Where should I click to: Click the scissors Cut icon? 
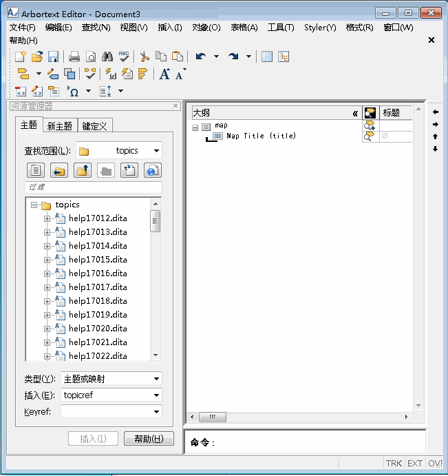pyautogui.click(x=145, y=56)
